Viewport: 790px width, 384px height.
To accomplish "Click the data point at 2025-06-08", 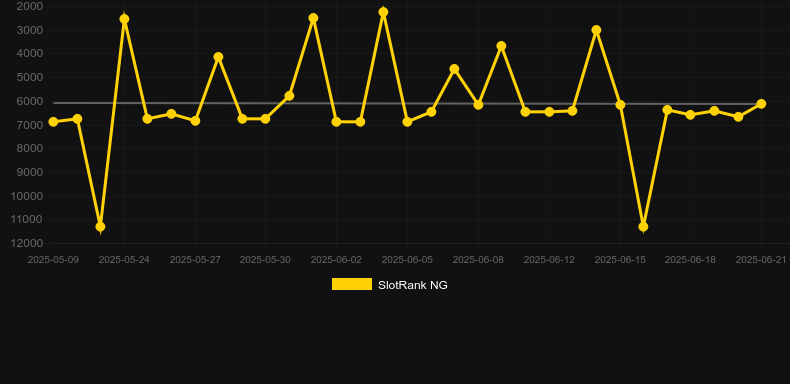I will 478,105.
